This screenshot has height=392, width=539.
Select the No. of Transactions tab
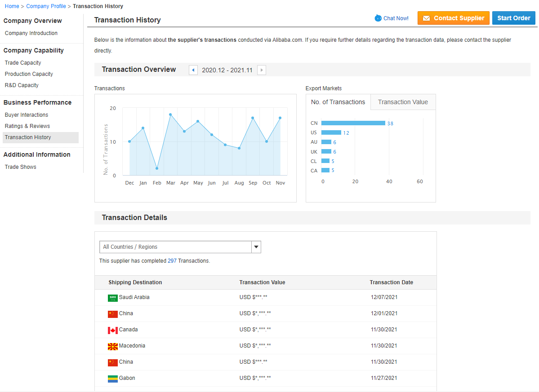pyautogui.click(x=338, y=102)
